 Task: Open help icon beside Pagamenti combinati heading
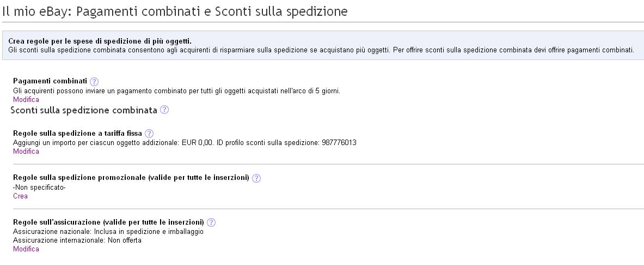pos(94,81)
